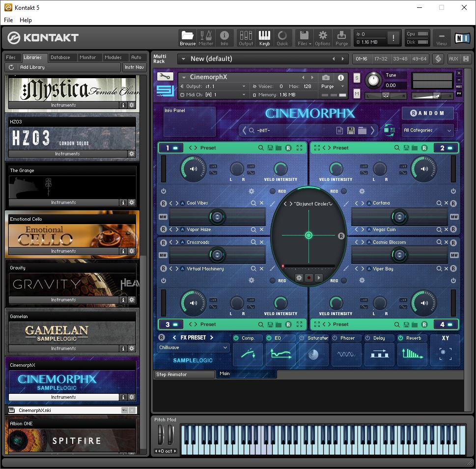The image size is (476, 469).
Task: Enable the Phaser effect power
Action: pyautogui.click(x=335, y=338)
